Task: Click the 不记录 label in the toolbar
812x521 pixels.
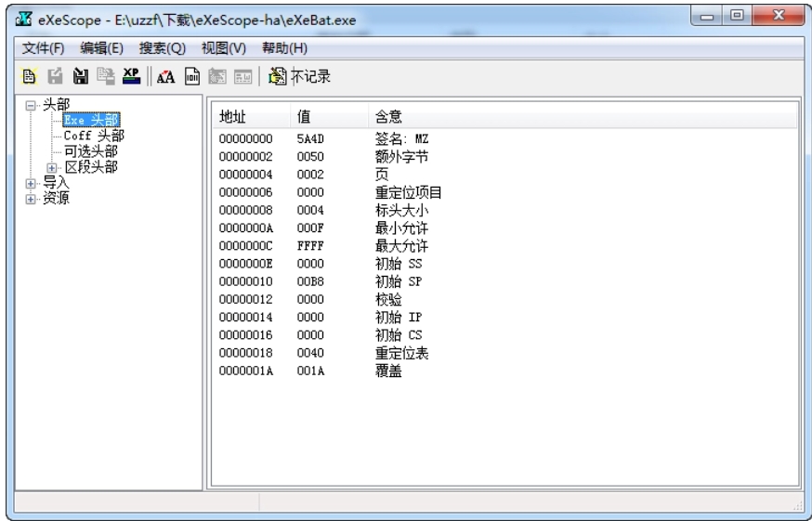Action: point(310,77)
